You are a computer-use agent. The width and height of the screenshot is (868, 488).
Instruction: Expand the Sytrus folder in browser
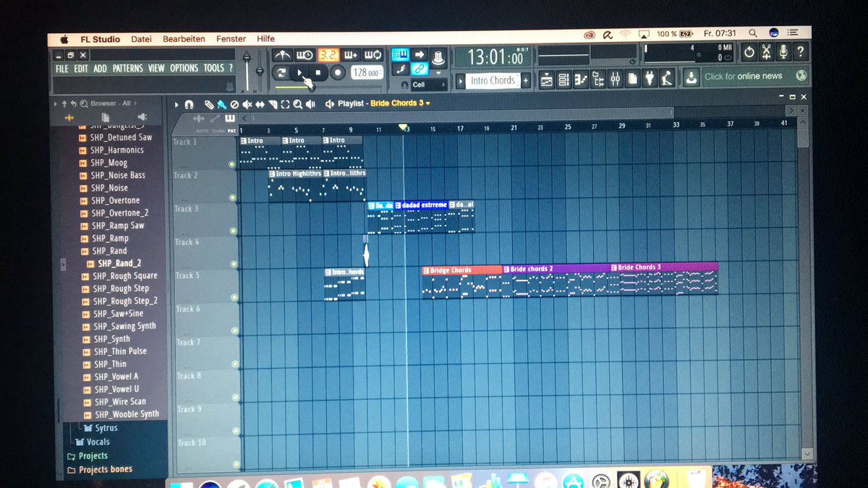tap(100, 428)
